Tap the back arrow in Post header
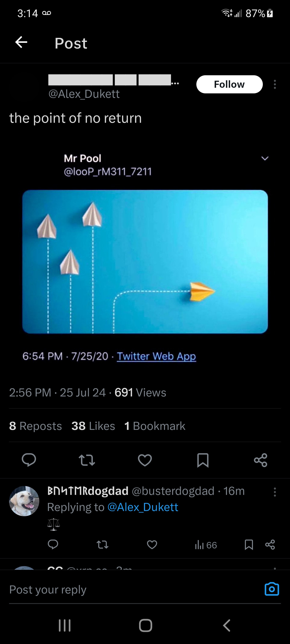This screenshot has width=290, height=644. (x=21, y=42)
